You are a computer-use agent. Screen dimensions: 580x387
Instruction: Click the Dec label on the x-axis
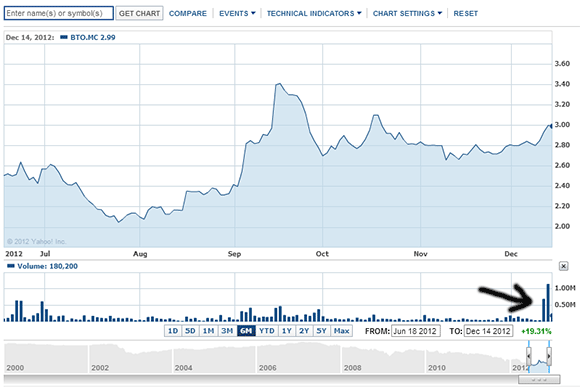511,254
